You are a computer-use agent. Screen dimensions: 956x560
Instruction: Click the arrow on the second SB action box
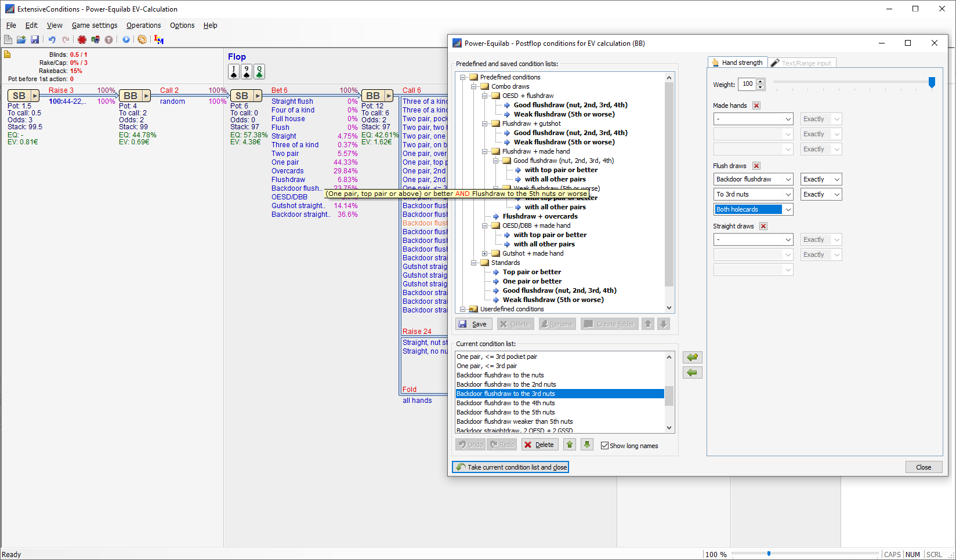(258, 96)
